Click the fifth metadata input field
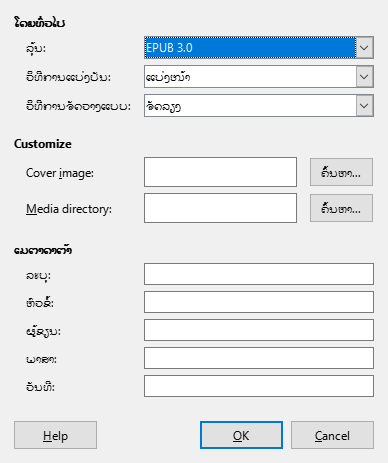Image resolution: width=388 pixels, height=463 pixels. click(x=259, y=386)
